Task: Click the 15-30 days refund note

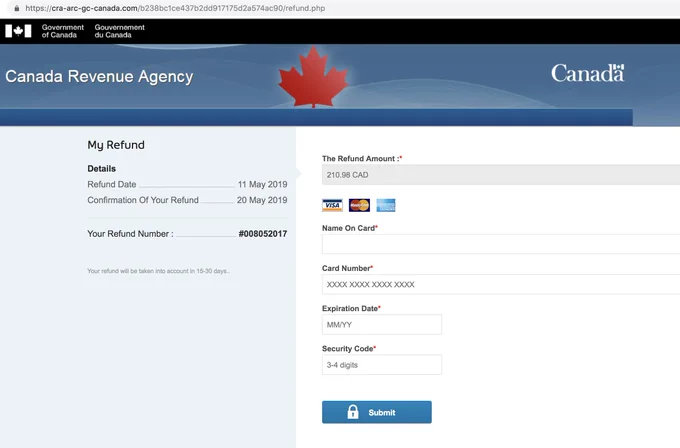Action: point(158,271)
